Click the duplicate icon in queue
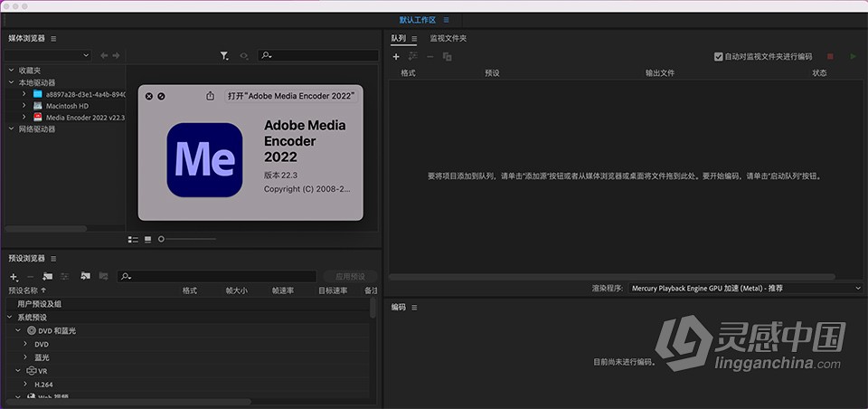 (448, 56)
